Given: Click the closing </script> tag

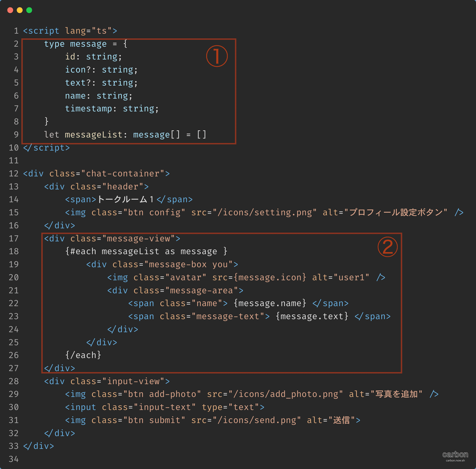Looking at the screenshot, I should tap(46, 148).
